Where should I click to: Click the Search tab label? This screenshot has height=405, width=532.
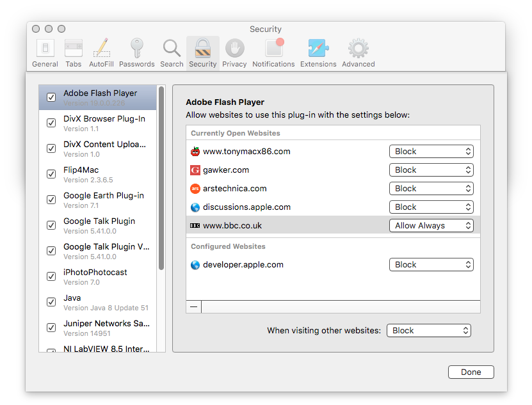pos(172,64)
